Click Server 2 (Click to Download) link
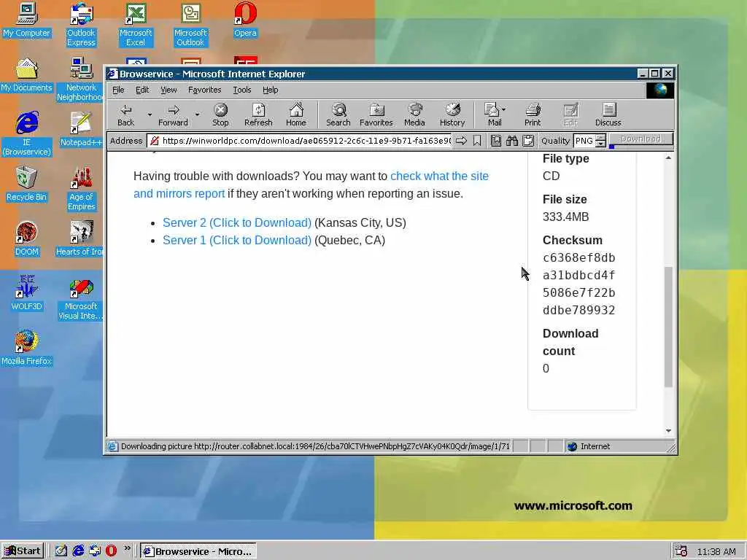This screenshot has height=560, width=747. (237, 223)
